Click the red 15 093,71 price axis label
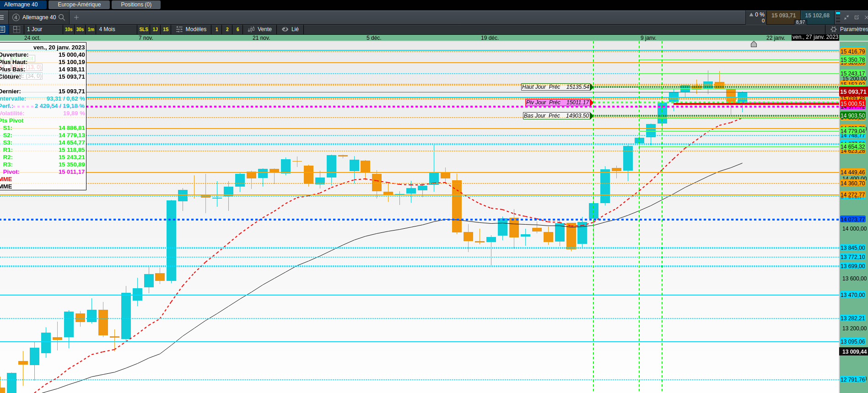Viewport: 868px width, 393px height. pos(853,92)
